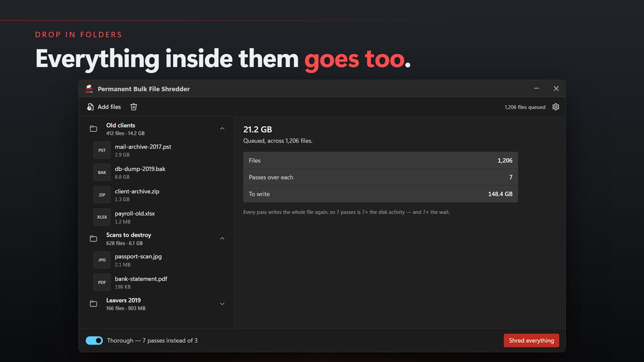644x362 pixels.
Task: Click the To write 148.4 GB row
Action: coord(380,194)
